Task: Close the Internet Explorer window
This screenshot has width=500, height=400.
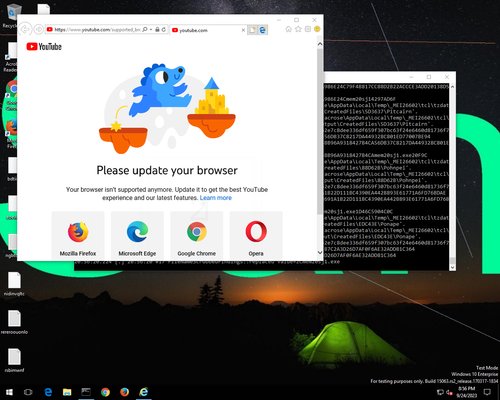Action: (314, 20)
